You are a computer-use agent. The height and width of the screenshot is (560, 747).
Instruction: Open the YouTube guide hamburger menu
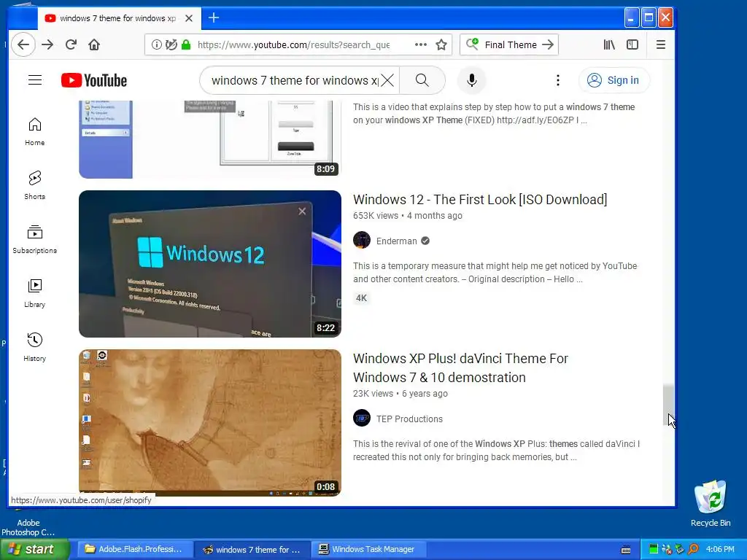(35, 80)
